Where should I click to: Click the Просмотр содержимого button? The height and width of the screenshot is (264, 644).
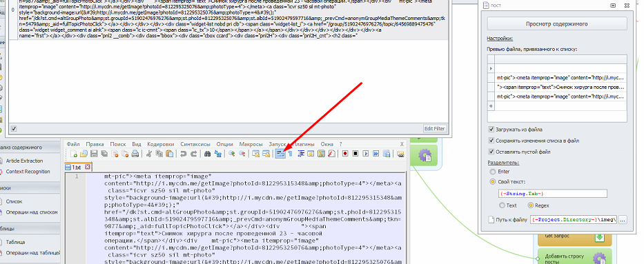(556, 23)
